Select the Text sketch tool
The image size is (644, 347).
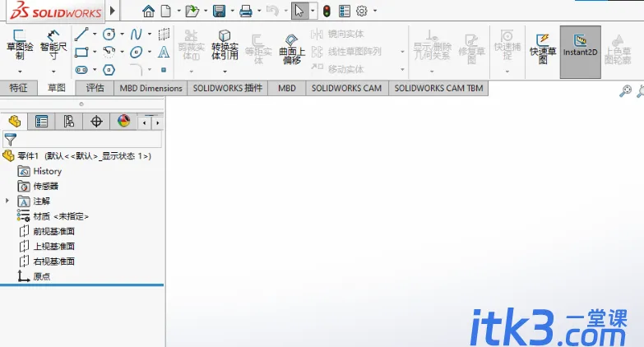[x=164, y=52]
